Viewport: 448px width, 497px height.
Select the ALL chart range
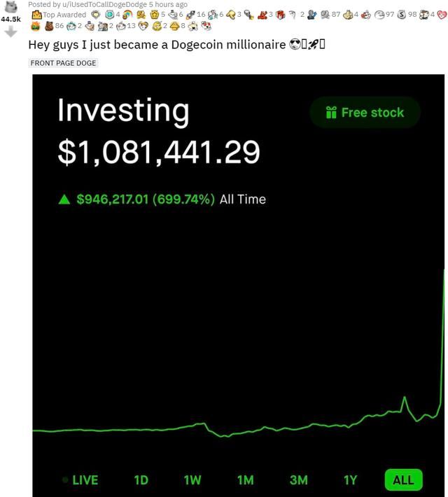pos(403,480)
